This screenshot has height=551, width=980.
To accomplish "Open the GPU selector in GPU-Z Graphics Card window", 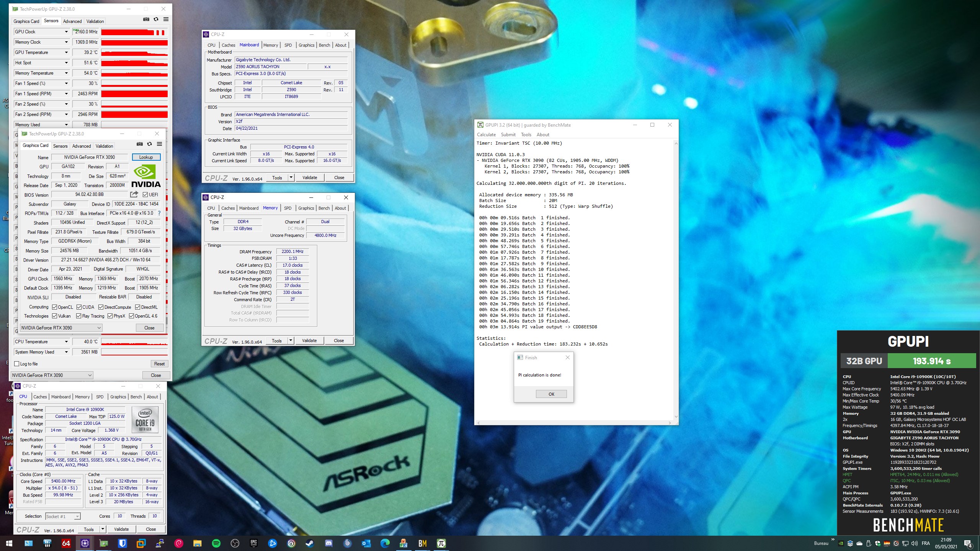I will point(61,328).
